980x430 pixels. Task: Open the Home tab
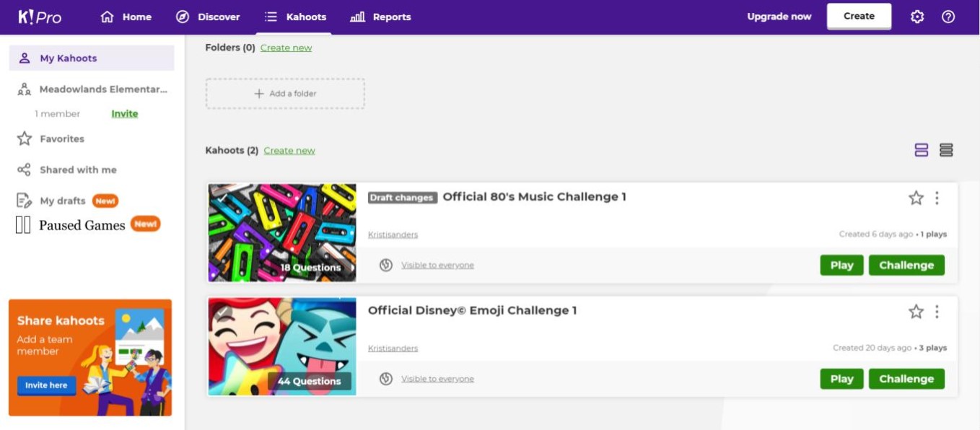click(x=126, y=17)
